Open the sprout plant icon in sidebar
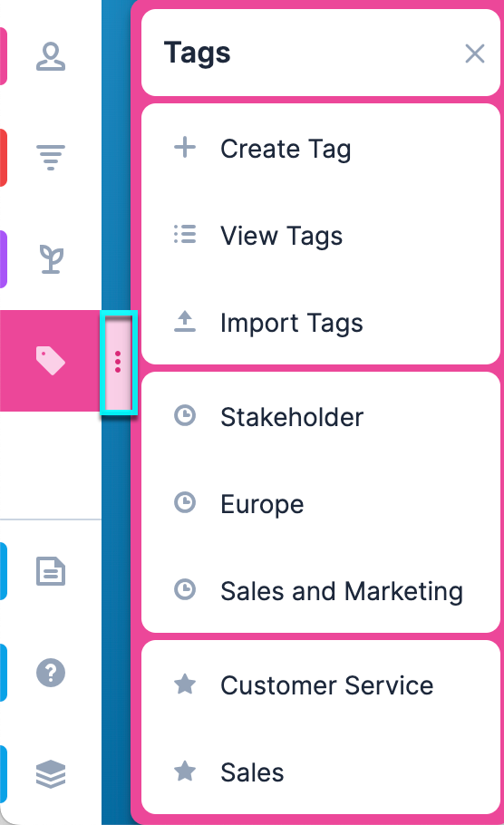 pyautogui.click(x=51, y=259)
